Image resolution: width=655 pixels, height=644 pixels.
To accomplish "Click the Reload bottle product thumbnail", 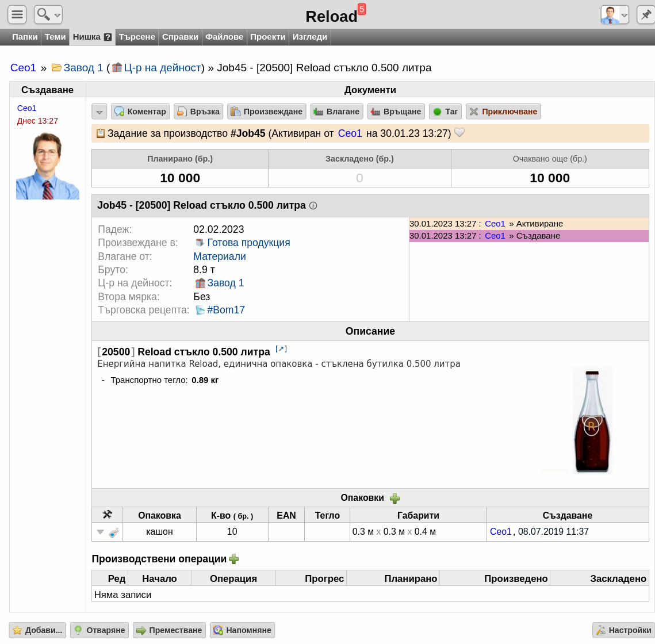I will point(591,420).
